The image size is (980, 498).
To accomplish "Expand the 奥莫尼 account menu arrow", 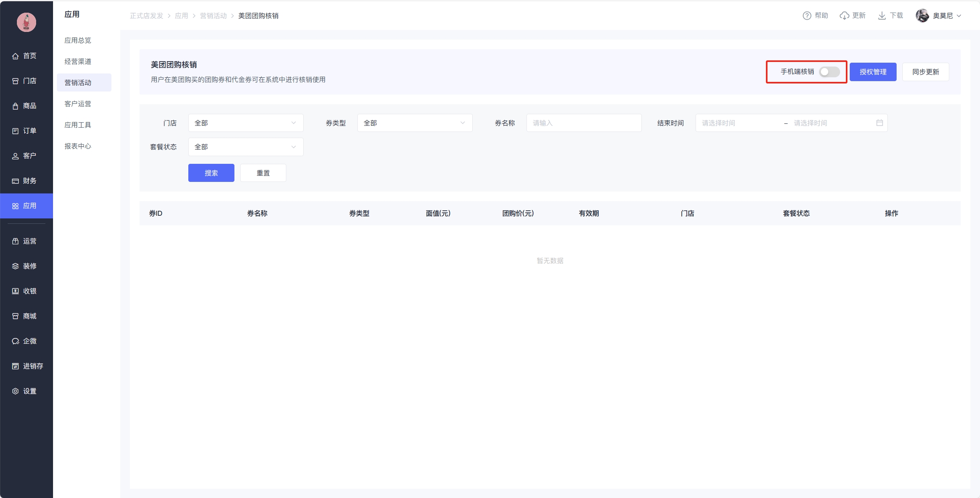I will pos(959,16).
